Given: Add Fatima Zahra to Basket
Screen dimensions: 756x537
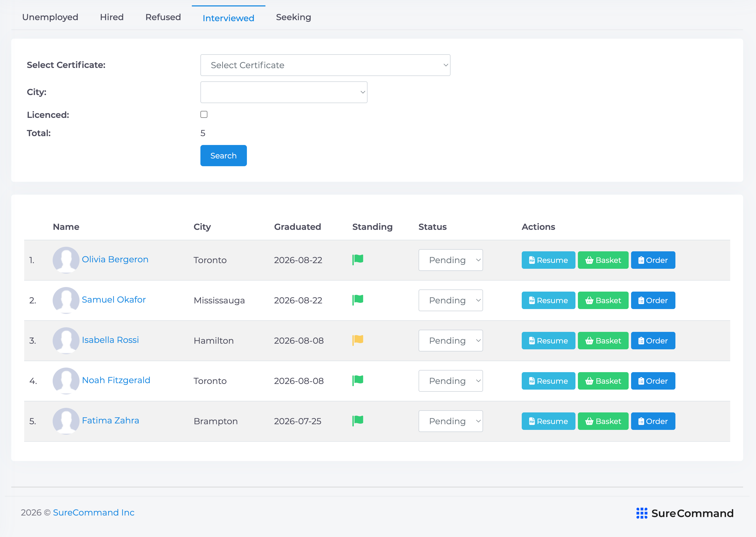Looking at the screenshot, I should coord(603,422).
